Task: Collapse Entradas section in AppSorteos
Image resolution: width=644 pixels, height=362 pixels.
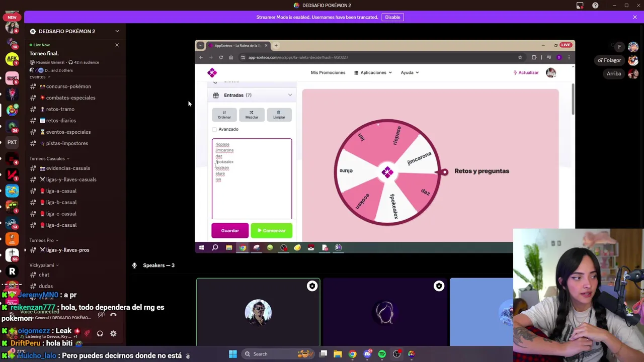Action: pos(290,95)
